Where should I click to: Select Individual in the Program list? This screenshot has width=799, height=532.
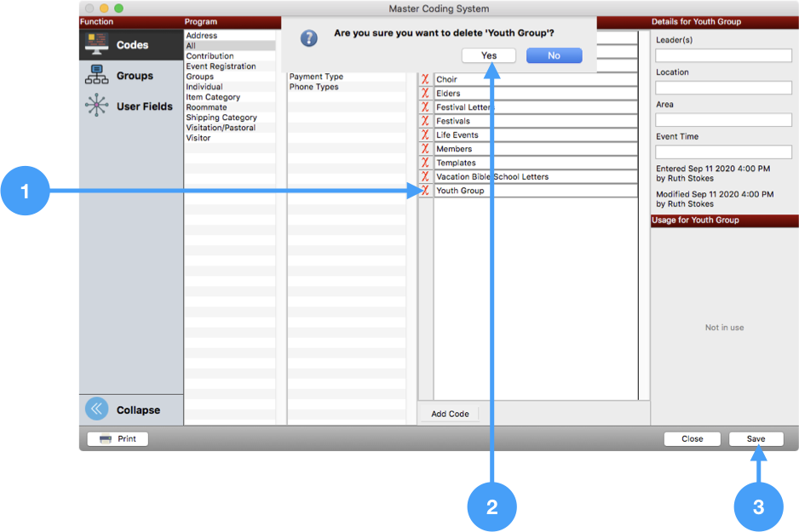pos(230,87)
